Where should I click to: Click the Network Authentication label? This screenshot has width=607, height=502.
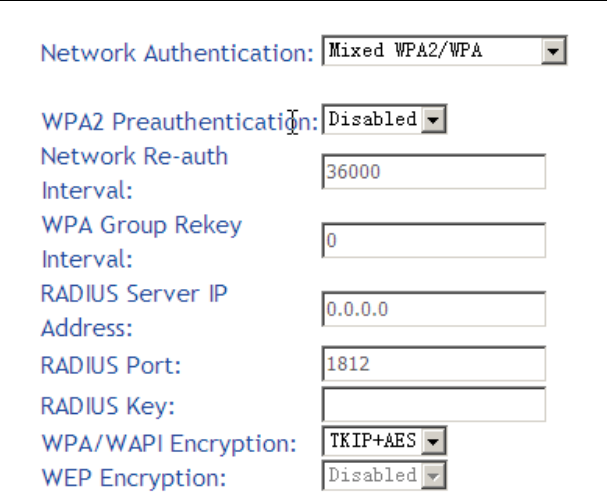(x=177, y=53)
